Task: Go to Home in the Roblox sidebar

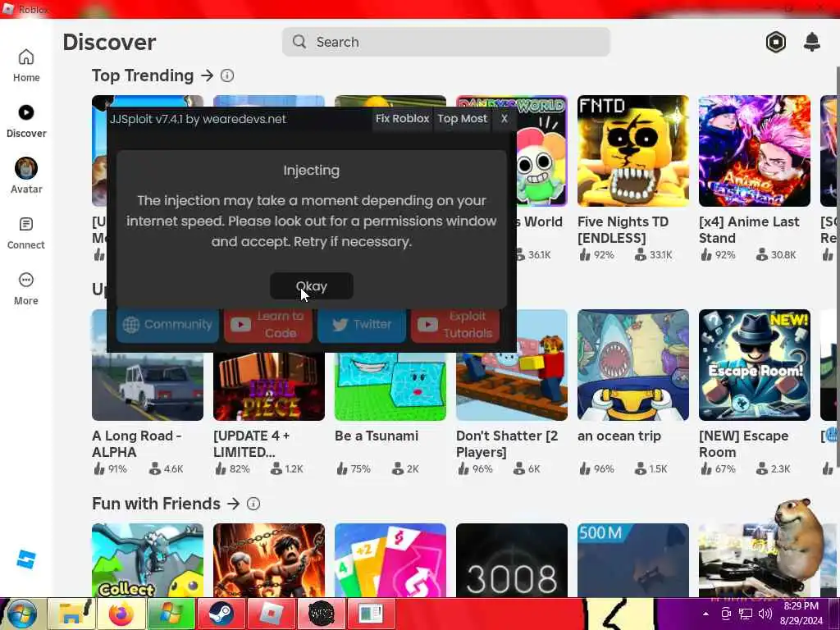Action: coord(25,66)
